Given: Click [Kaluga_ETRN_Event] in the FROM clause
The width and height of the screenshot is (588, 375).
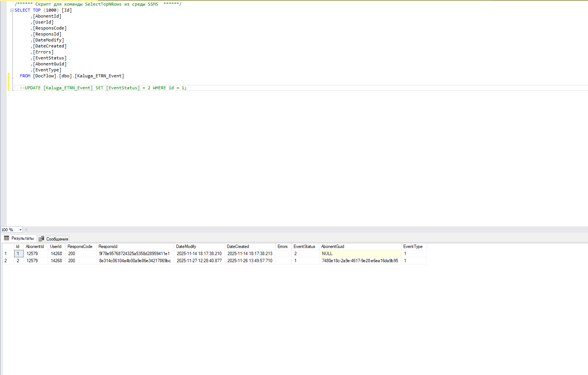Looking at the screenshot, I should tap(100, 76).
